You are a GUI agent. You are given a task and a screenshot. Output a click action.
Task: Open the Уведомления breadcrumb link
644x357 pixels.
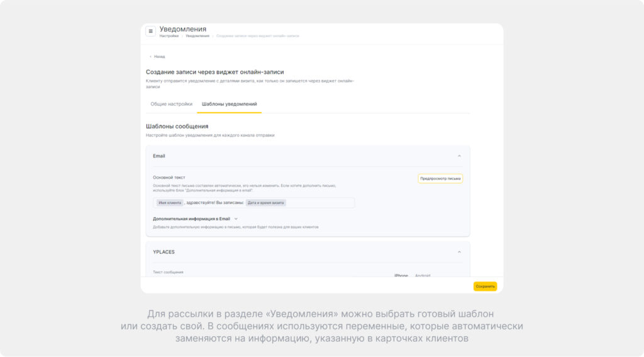pos(197,36)
